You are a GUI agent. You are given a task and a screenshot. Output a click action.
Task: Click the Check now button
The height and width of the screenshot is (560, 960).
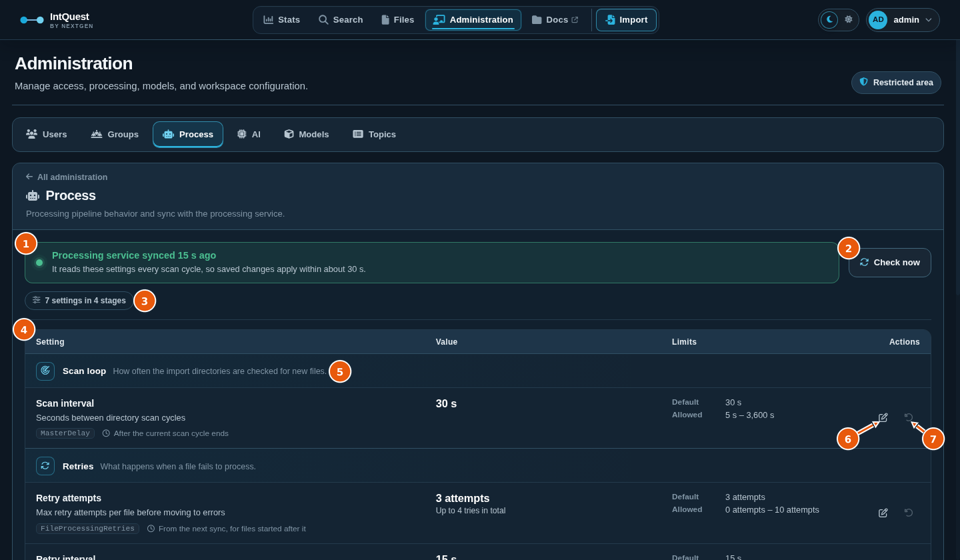(x=890, y=263)
